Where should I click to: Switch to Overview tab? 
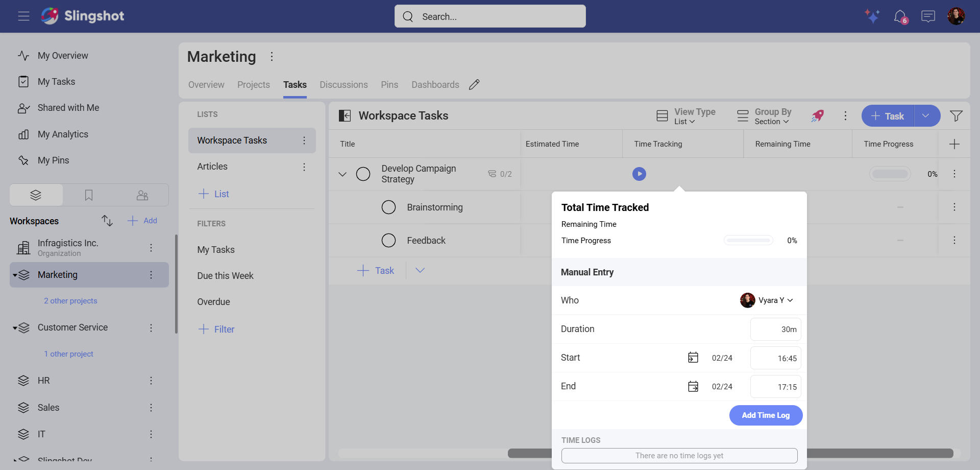pos(206,85)
